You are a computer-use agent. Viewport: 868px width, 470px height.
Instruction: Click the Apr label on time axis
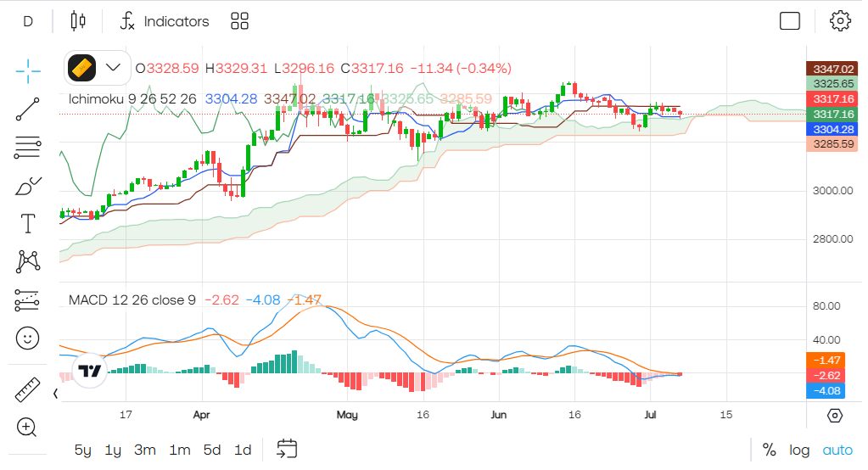coord(201,415)
